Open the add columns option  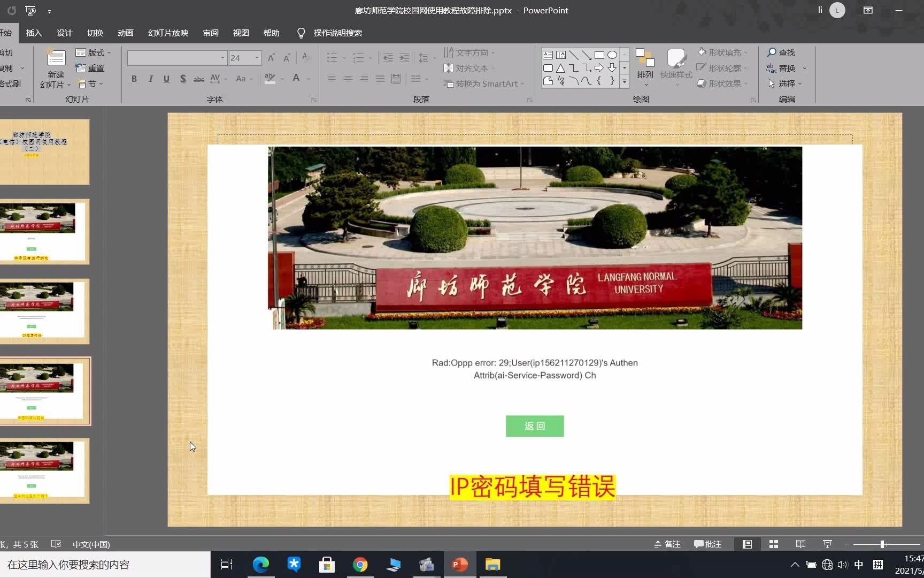point(419,79)
